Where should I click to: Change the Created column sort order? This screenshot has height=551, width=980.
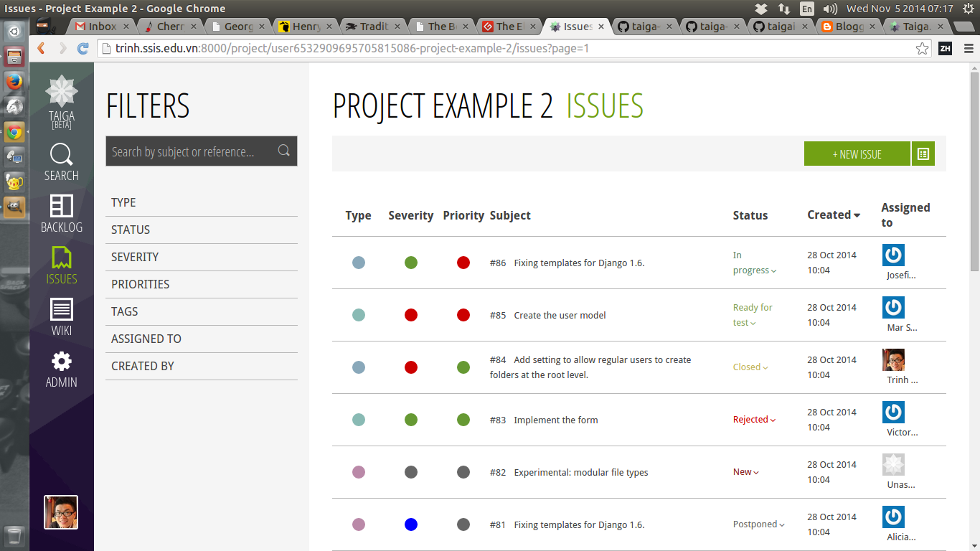(832, 215)
